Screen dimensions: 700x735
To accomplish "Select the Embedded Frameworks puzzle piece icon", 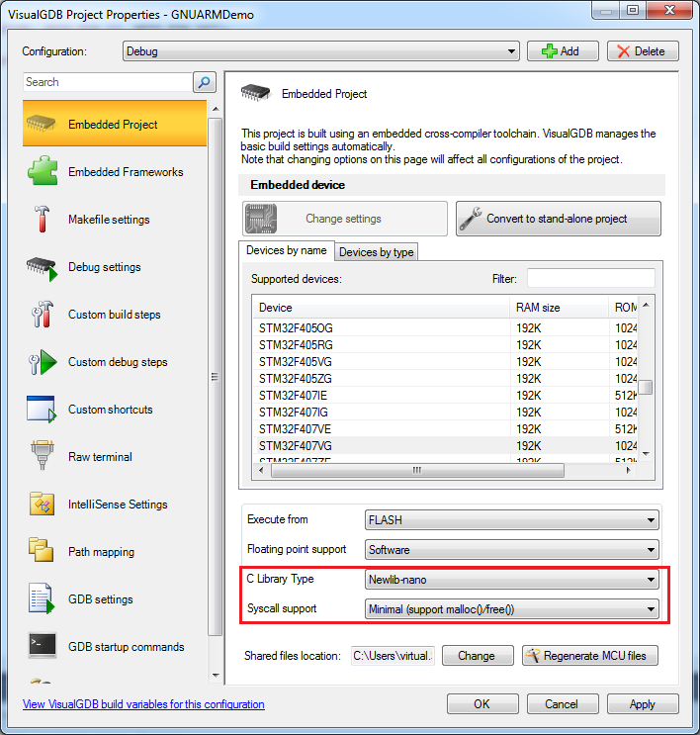I will 43,170.
